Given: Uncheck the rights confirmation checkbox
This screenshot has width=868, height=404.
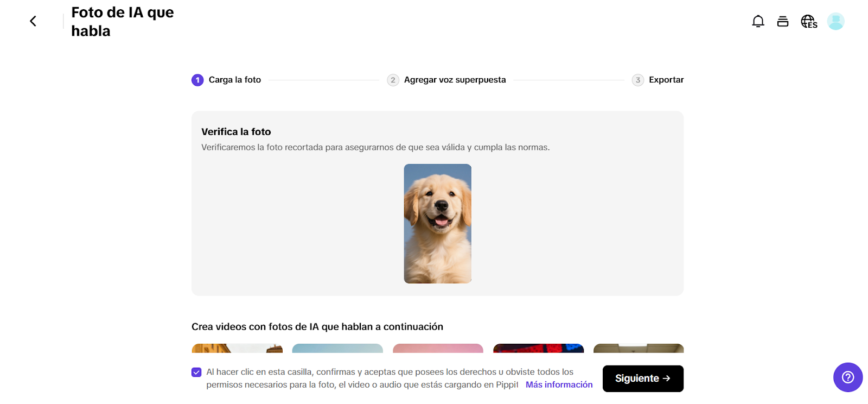Looking at the screenshot, I should (196, 372).
